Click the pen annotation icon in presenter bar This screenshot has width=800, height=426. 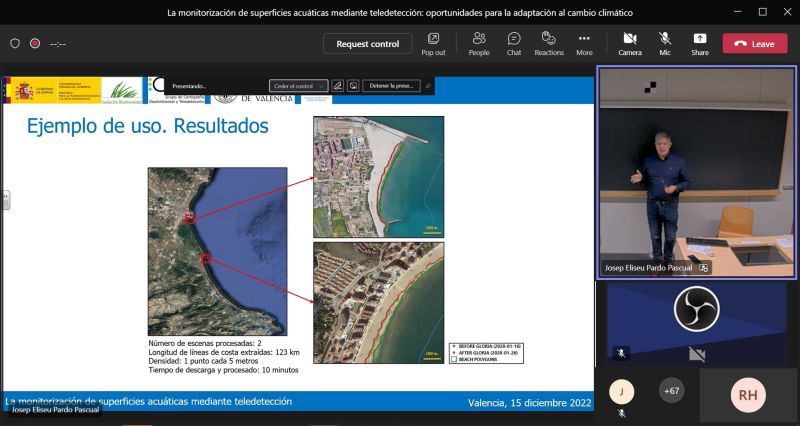[x=337, y=86]
